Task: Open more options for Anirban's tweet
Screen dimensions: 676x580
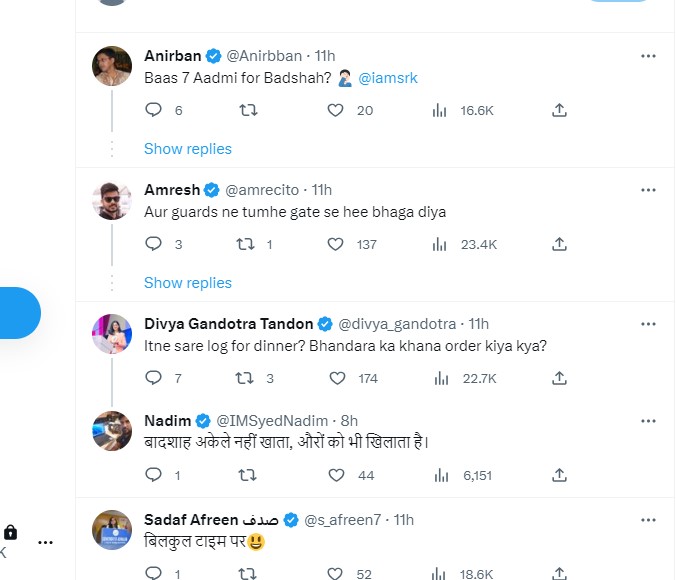Action: 648,56
